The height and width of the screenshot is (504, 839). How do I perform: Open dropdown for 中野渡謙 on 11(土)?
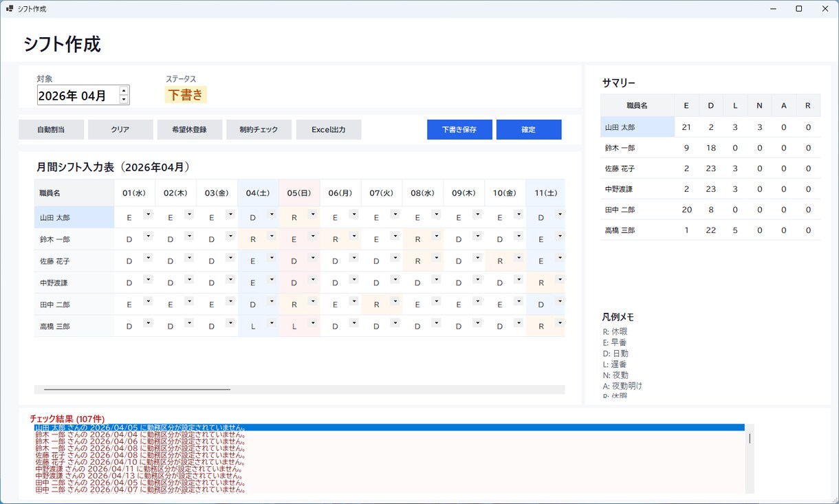560,279
